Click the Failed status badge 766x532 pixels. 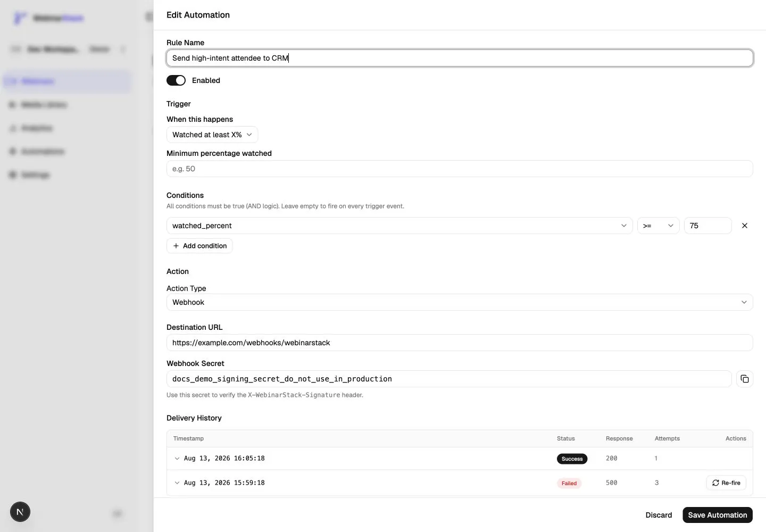pos(569,483)
